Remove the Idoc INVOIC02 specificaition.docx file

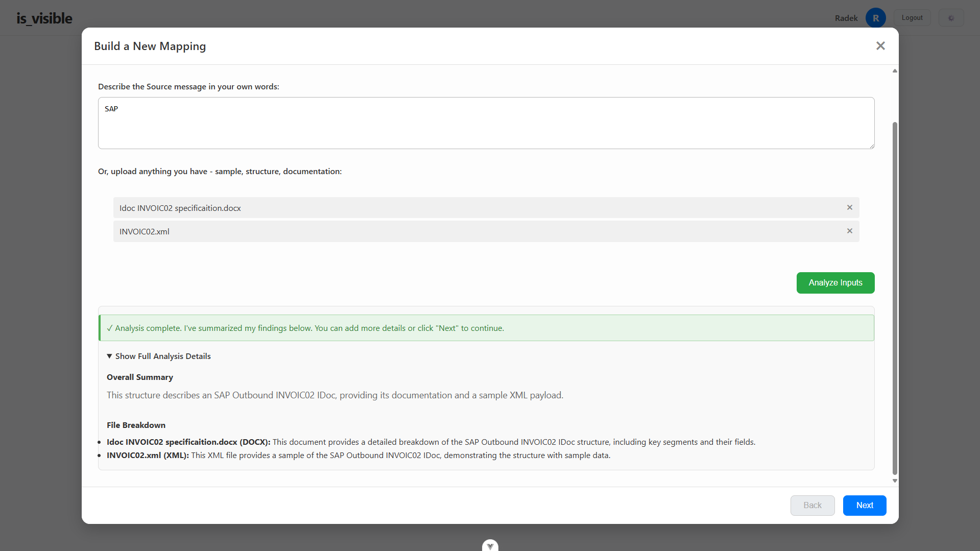click(x=849, y=207)
